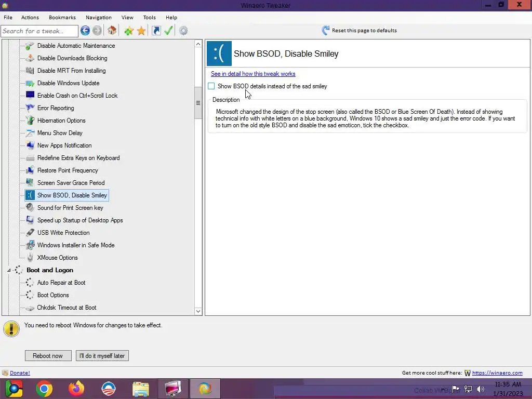Select the USB Write Protection icon
The height and width of the screenshot is (399, 532).
[30, 233]
